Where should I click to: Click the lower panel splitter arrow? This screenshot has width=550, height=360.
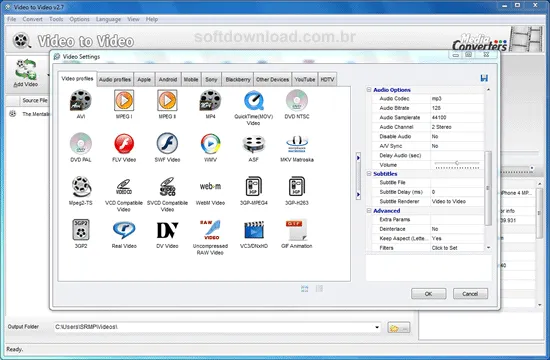pos(358,194)
